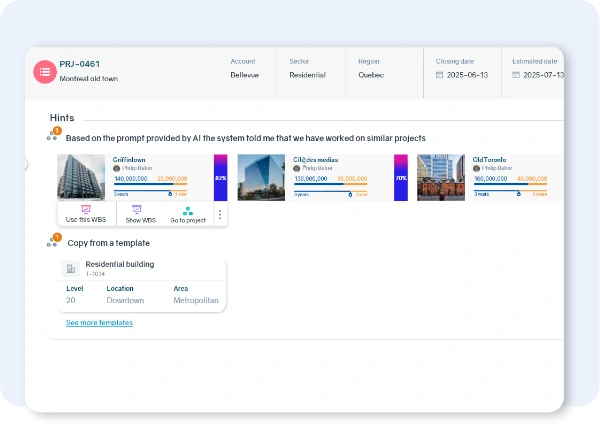Click the Use this WBS icon
600x431 pixels.
tap(85, 210)
